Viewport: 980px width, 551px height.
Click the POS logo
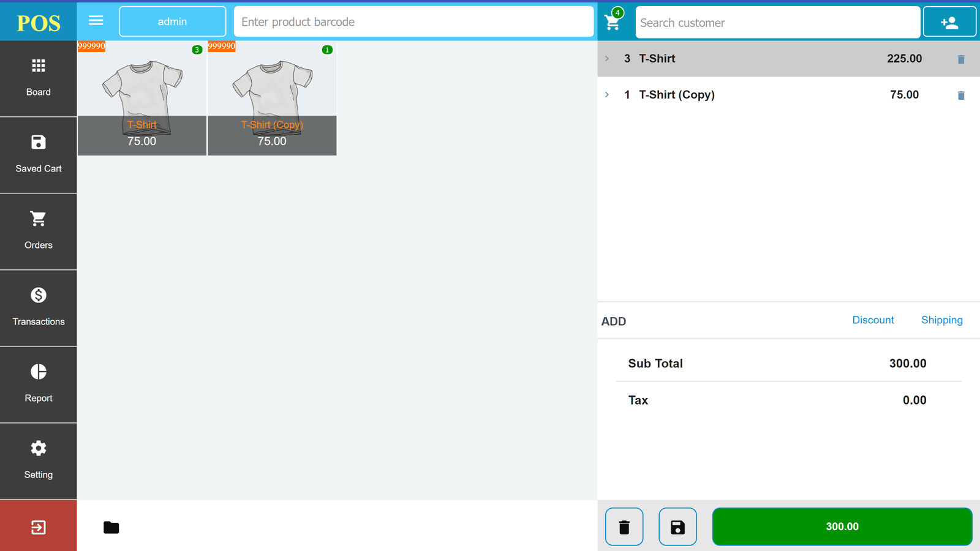[39, 23]
